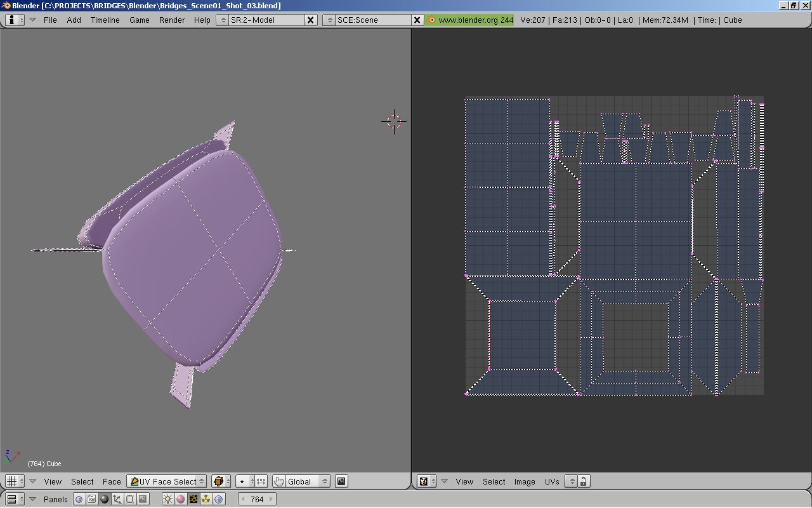The image size is (812, 508).
Task: Switch to the Editing context icon
Action: tap(130, 499)
